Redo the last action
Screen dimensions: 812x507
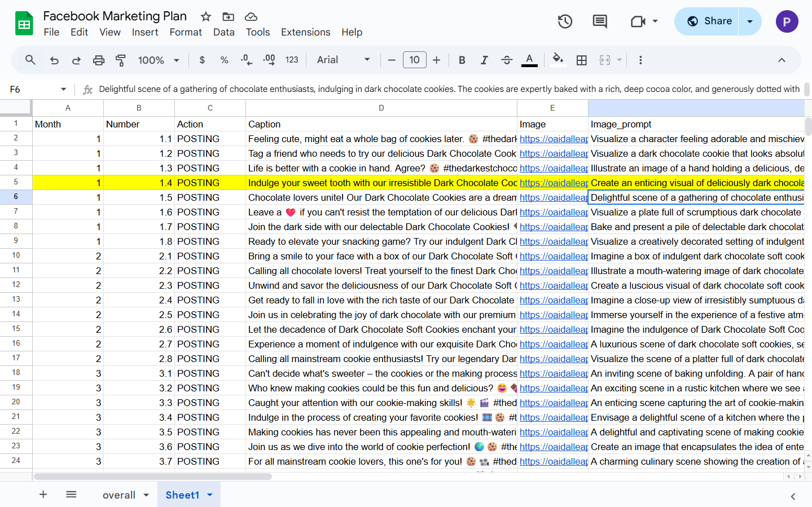tap(76, 60)
